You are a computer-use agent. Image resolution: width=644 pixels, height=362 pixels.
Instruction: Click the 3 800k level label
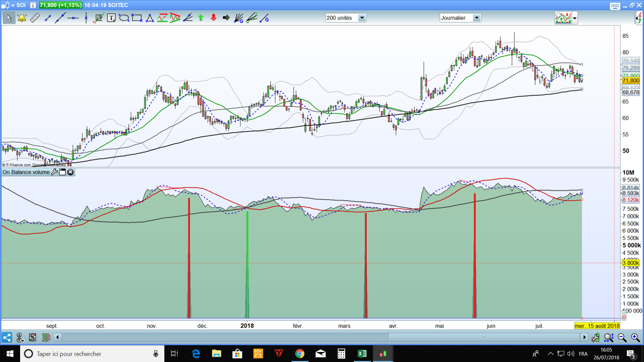pos(631,263)
